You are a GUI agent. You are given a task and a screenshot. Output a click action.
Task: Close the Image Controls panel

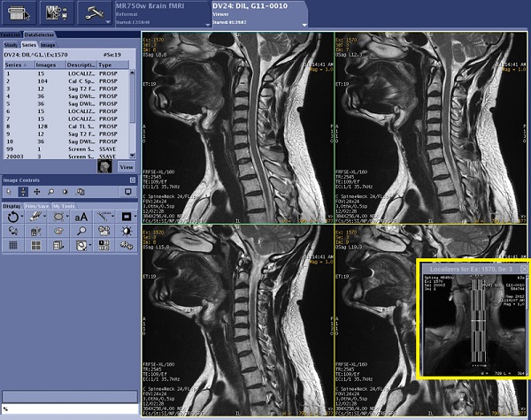click(134, 181)
